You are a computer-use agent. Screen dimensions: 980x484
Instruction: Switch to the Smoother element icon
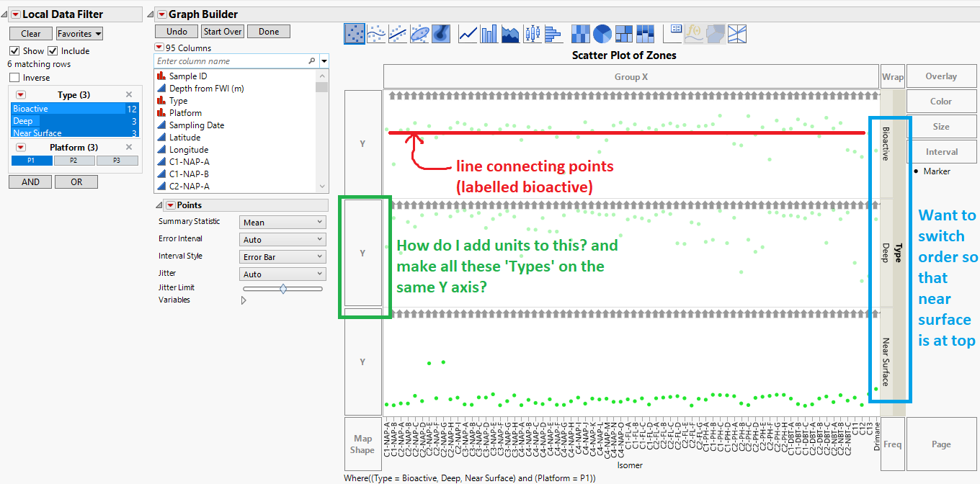pos(376,33)
